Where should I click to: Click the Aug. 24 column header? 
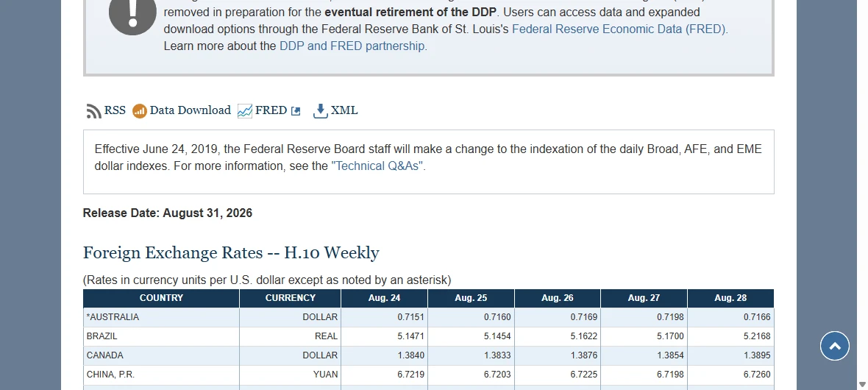[x=384, y=298]
